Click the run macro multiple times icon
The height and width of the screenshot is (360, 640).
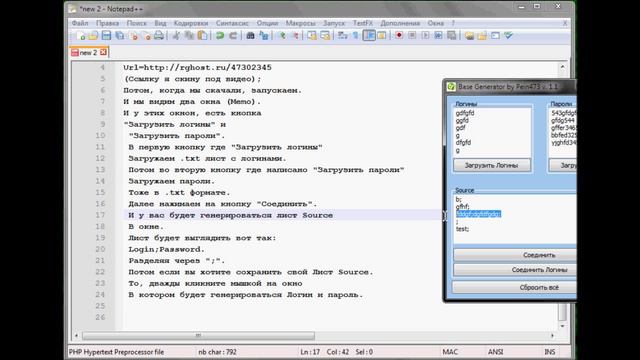coord(438,36)
